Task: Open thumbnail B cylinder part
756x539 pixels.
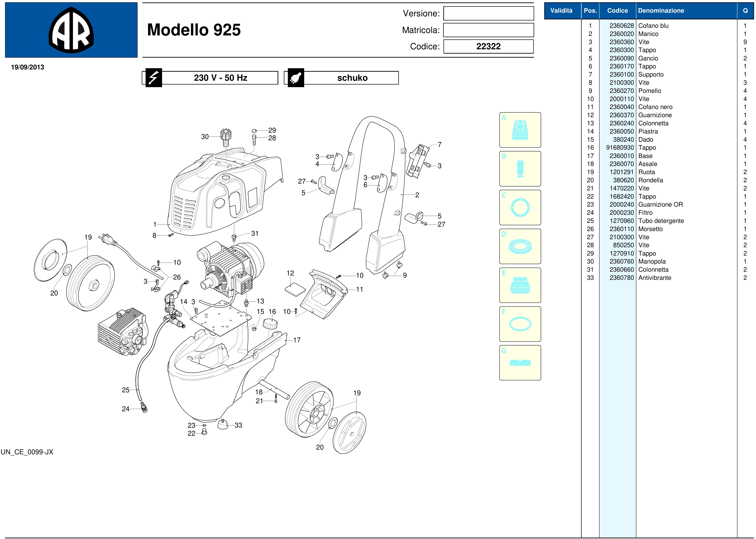Action: (520, 169)
